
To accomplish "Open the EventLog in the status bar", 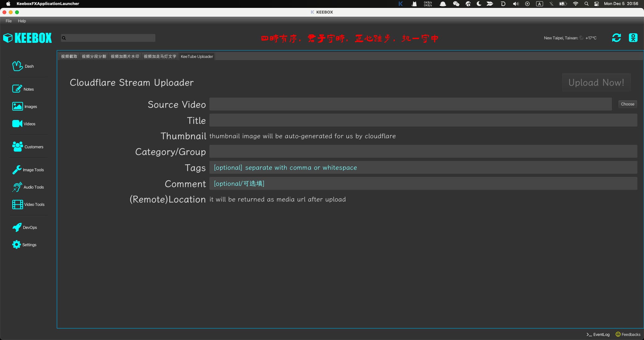I will tap(598, 334).
